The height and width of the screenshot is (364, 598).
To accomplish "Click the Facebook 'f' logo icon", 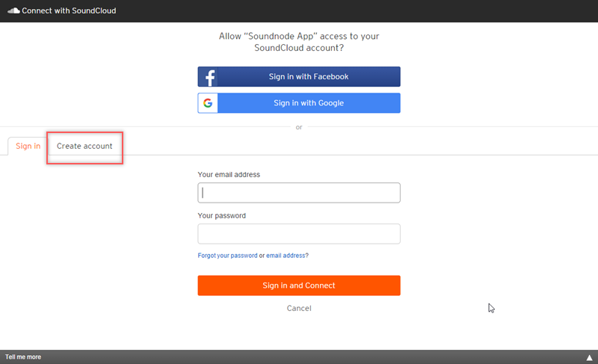I will tap(210, 77).
